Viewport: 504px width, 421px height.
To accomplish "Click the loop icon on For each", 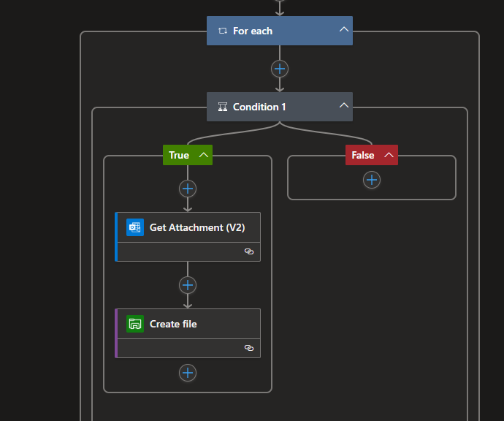I will pos(223,31).
